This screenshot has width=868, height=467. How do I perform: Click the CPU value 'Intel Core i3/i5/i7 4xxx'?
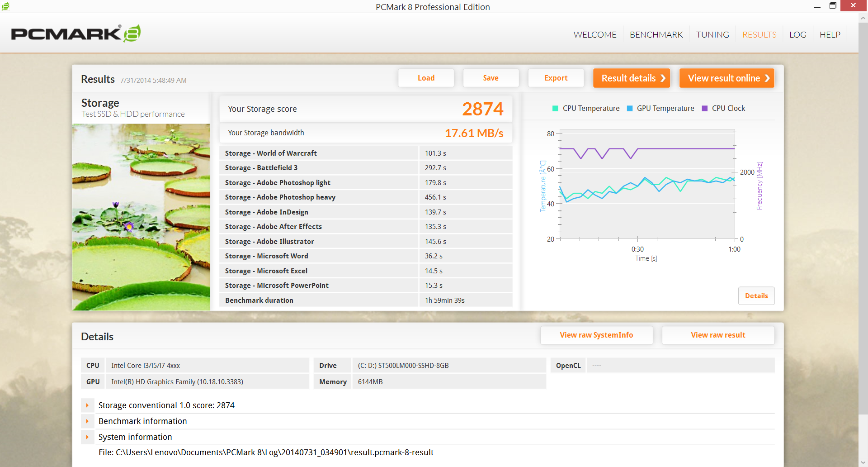[146, 366]
